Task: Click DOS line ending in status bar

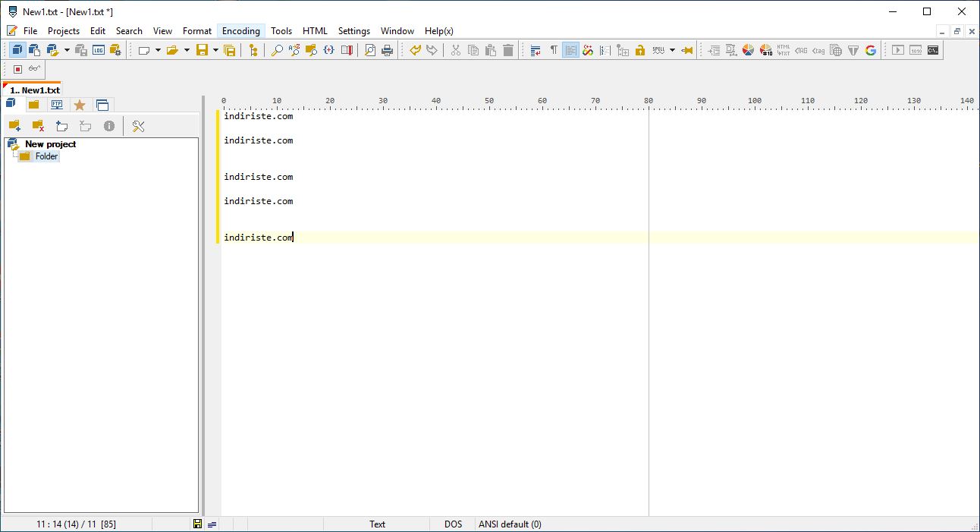Action: click(454, 524)
